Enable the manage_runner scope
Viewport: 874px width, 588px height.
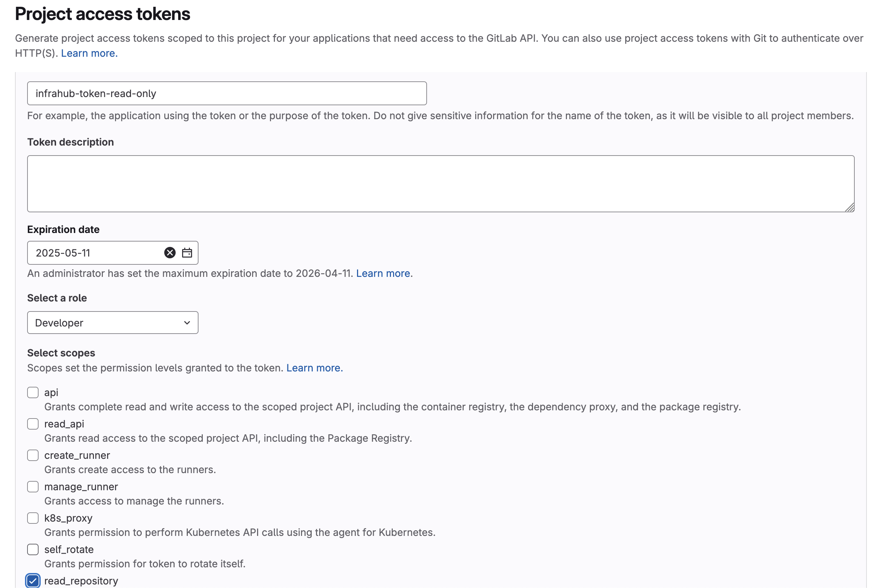click(x=33, y=487)
